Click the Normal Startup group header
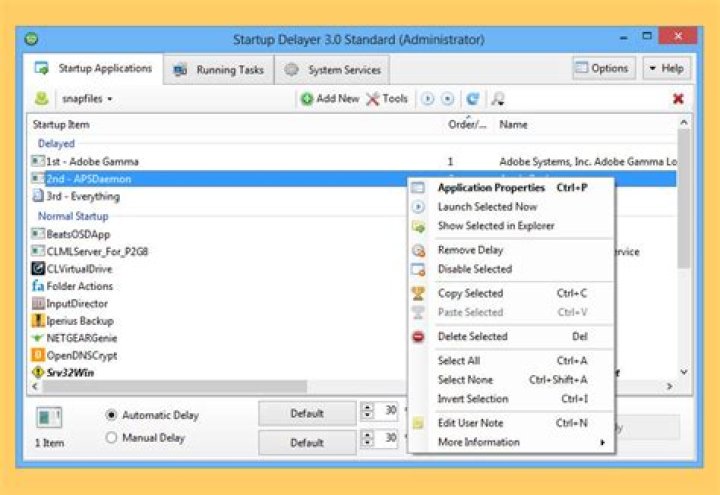This screenshot has width=720, height=495. coord(73,216)
